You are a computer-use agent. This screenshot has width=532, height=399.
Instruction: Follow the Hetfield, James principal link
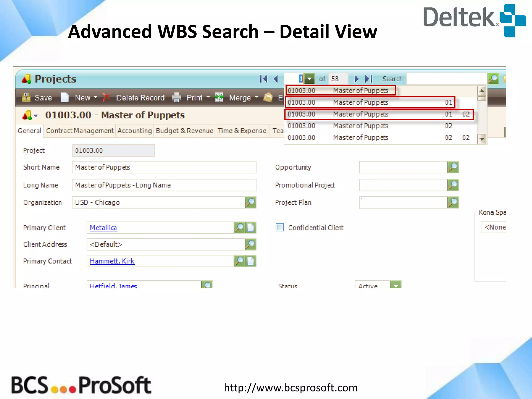click(x=114, y=286)
